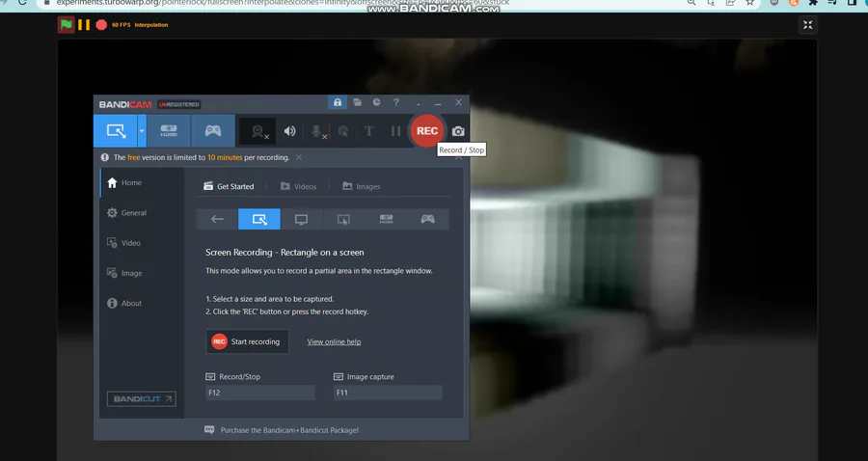
Task: Select game recording mode in top toolbar
Action: tap(213, 131)
